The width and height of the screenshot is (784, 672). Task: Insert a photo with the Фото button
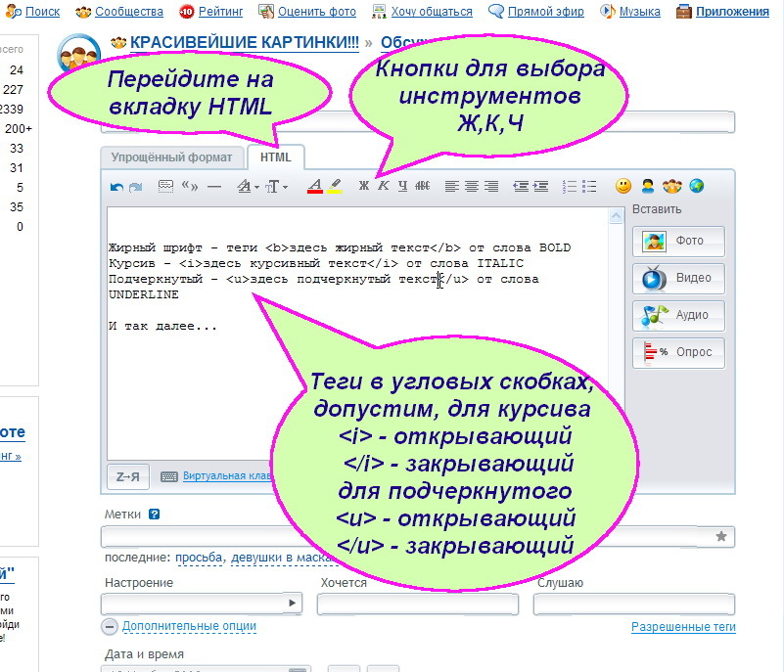click(678, 241)
